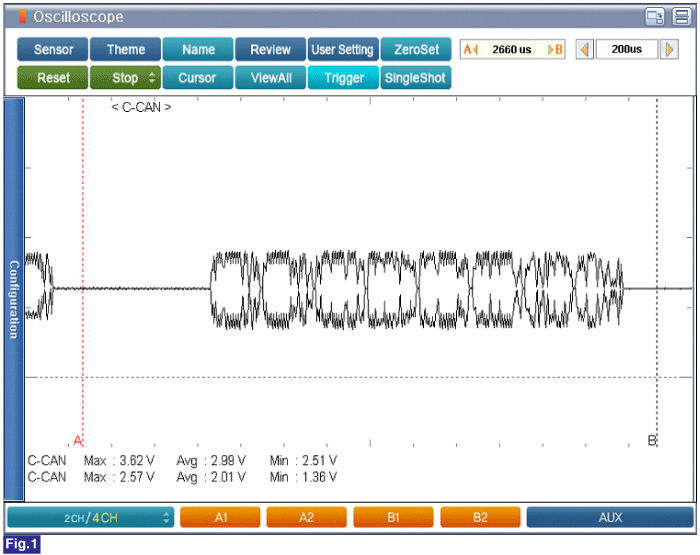Click ViewAll to show whole waveform
700x555 pixels.
(271, 78)
